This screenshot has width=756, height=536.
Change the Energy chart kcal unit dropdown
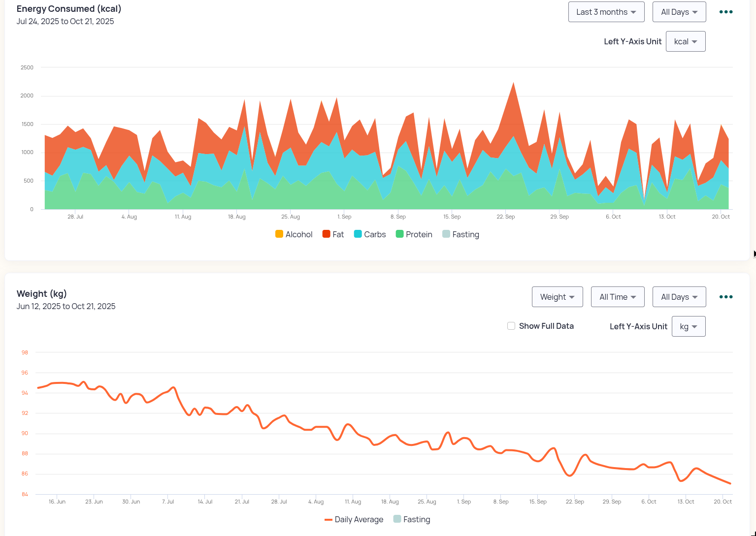click(686, 41)
